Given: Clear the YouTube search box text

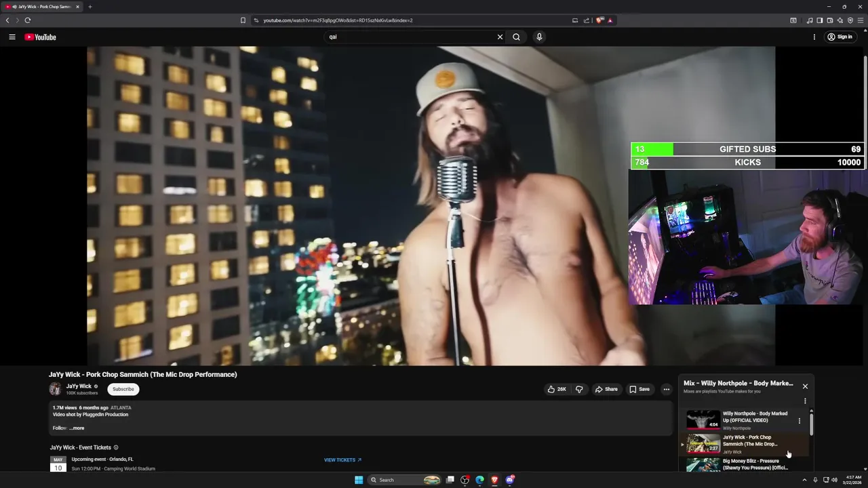Looking at the screenshot, I should click(x=500, y=37).
